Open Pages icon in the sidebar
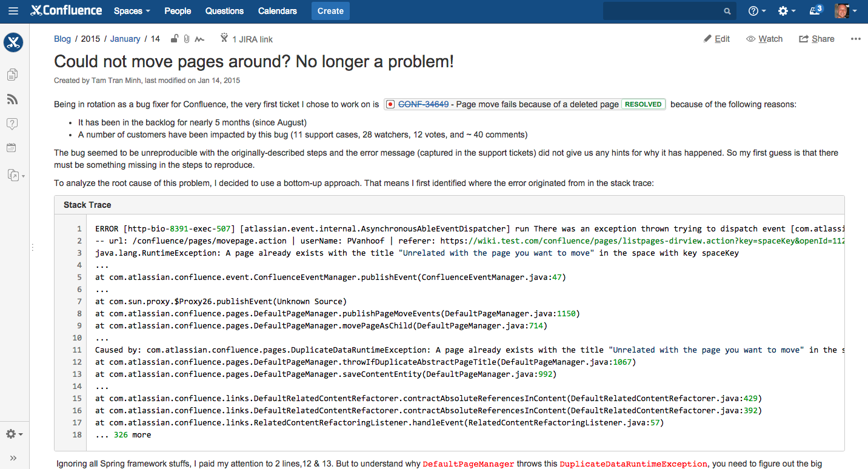The width and height of the screenshot is (868, 469). pyautogui.click(x=12, y=75)
